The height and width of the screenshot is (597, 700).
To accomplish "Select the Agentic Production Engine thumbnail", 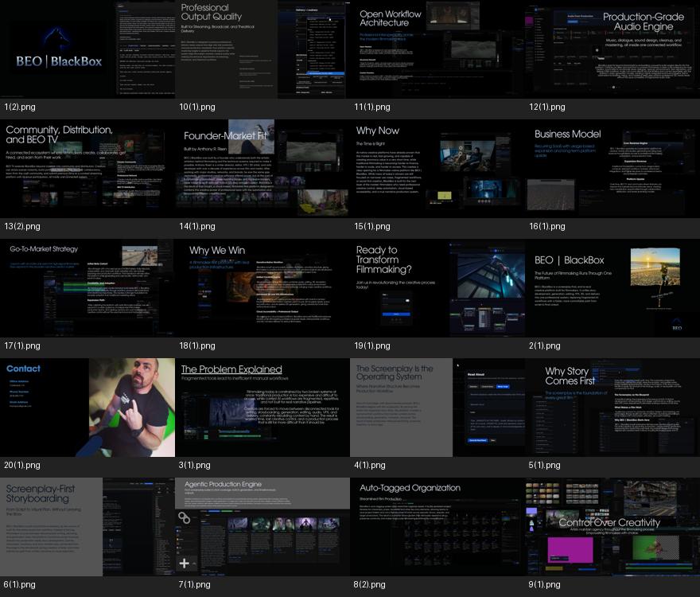I will pyautogui.click(x=262, y=526).
